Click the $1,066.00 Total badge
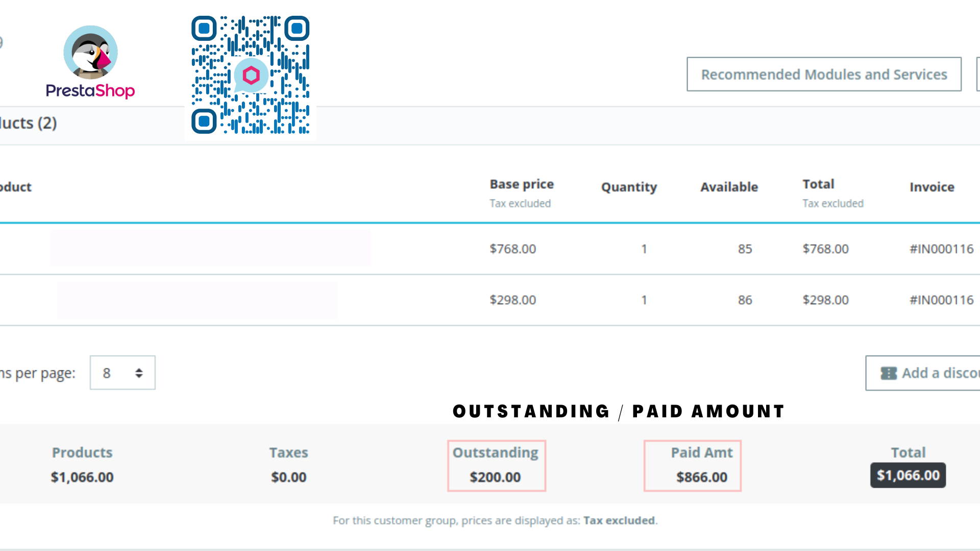This screenshot has width=980, height=551. 908,475
